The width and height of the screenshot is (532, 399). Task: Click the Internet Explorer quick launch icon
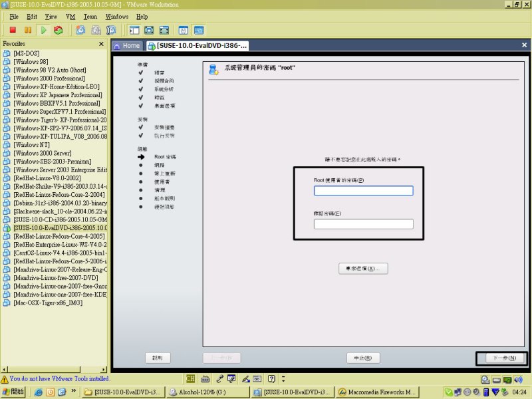click(x=39, y=392)
